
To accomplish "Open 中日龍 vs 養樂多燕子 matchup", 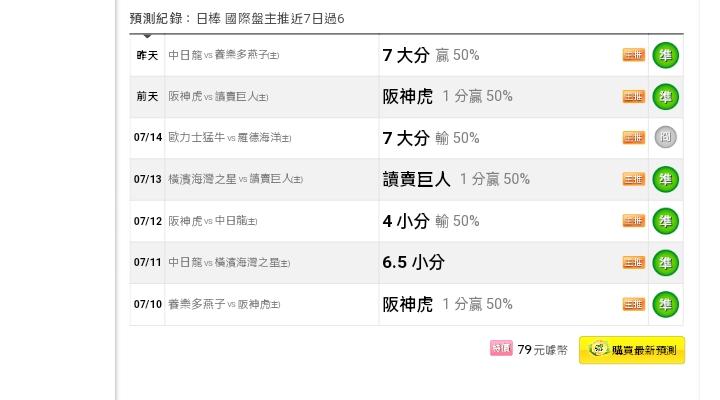I will 224,55.
